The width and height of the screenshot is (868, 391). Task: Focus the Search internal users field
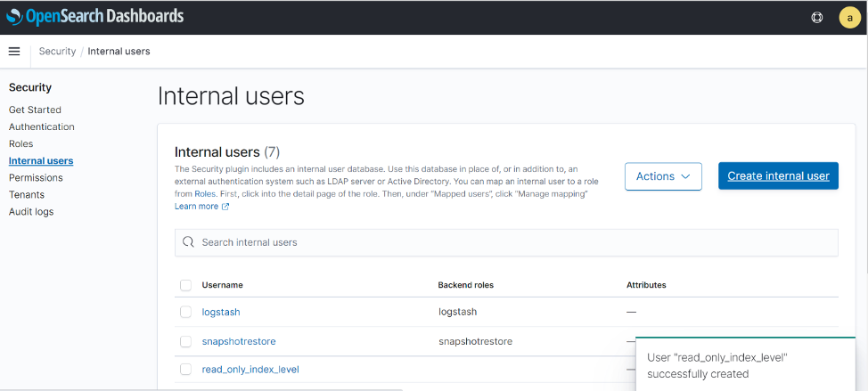506,242
